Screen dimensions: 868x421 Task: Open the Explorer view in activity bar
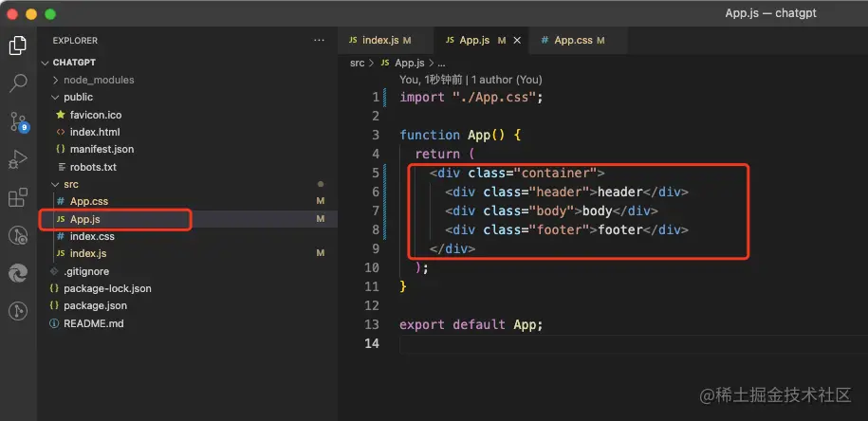pyautogui.click(x=18, y=46)
